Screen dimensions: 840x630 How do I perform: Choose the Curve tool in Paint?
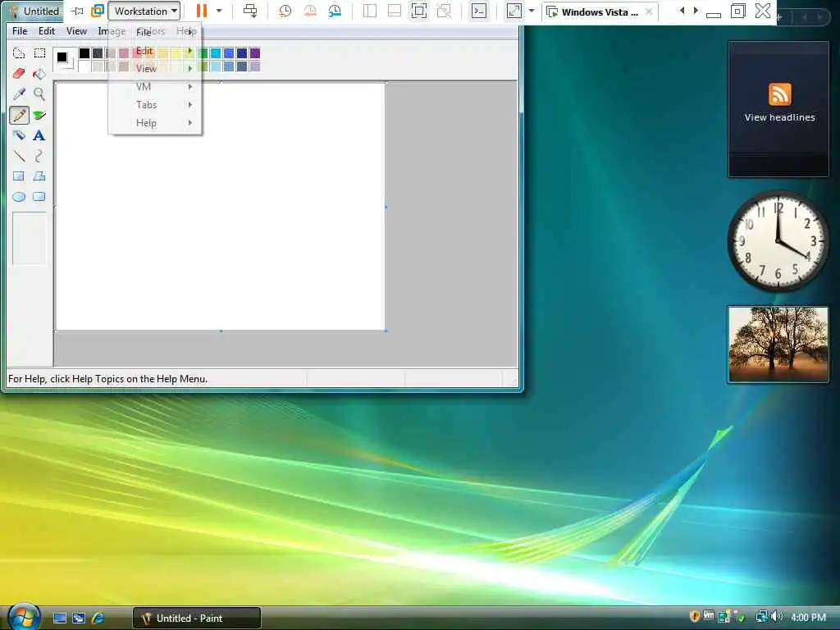point(39,156)
